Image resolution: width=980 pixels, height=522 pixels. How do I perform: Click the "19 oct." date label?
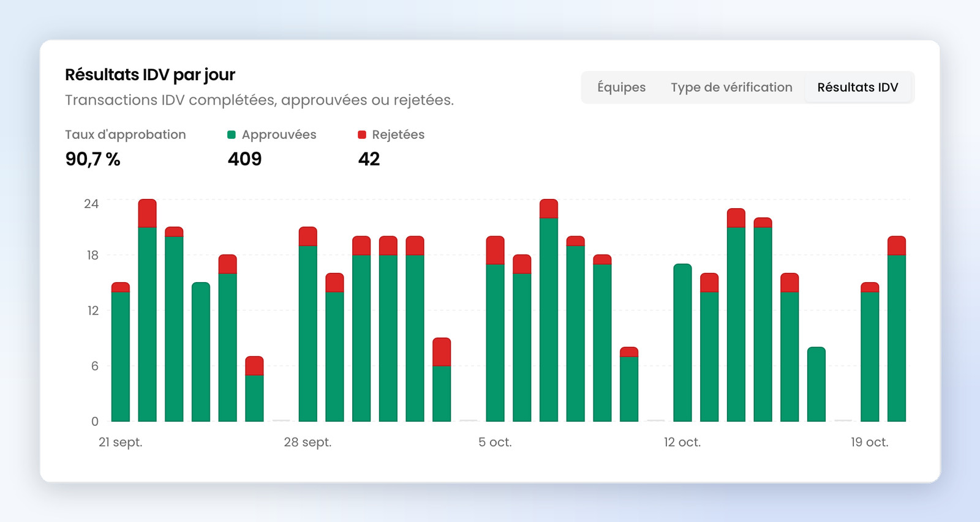(x=870, y=442)
